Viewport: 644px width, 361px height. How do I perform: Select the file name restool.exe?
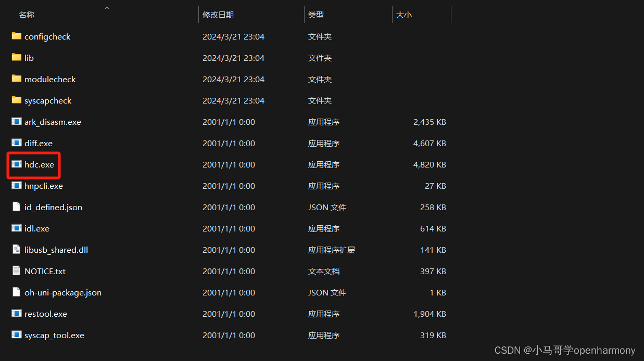tap(46, 314)
